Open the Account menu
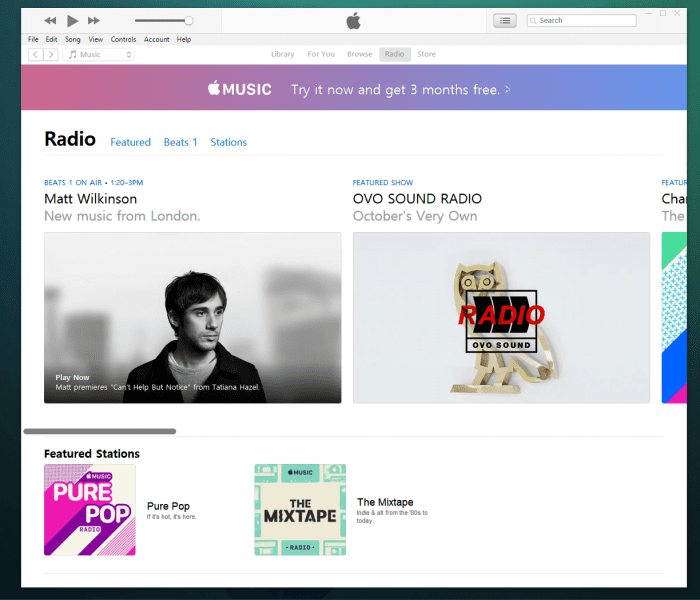 click(x=156, y=39)
